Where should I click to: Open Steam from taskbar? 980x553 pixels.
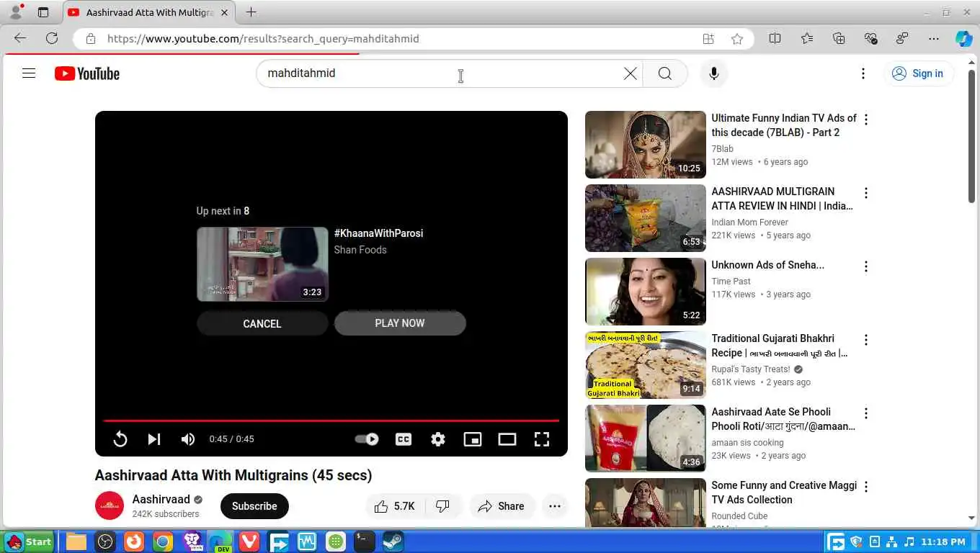[393, 541]
